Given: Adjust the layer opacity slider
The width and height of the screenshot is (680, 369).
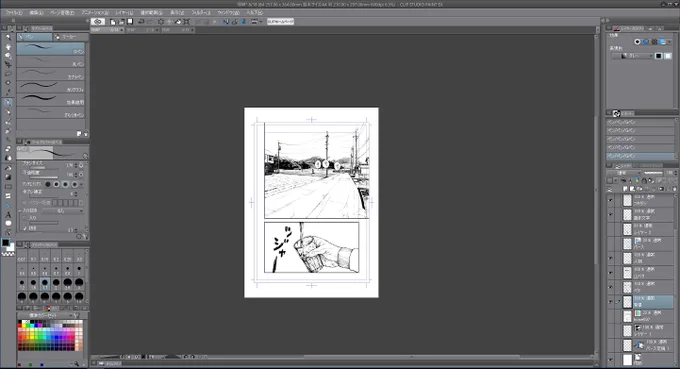Looking at the screenshot, I should (653, 173).
